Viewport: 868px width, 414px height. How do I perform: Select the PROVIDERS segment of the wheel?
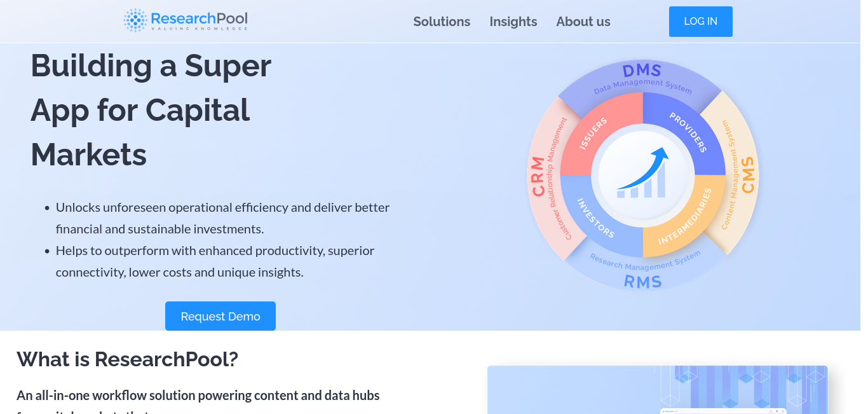click(x=688, y=132)
